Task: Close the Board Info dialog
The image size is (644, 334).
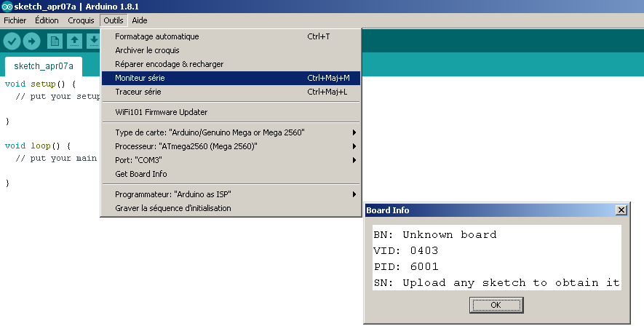Action: (621, 210)
